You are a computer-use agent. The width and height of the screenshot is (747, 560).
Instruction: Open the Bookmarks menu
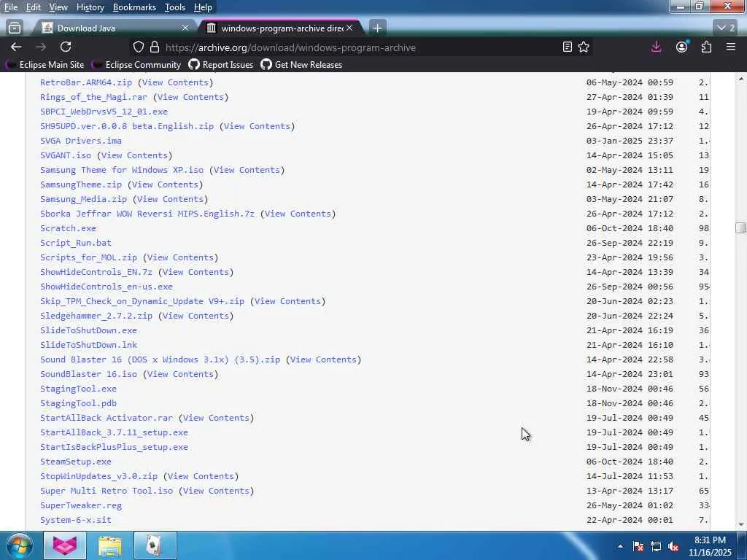pos(134,7)
